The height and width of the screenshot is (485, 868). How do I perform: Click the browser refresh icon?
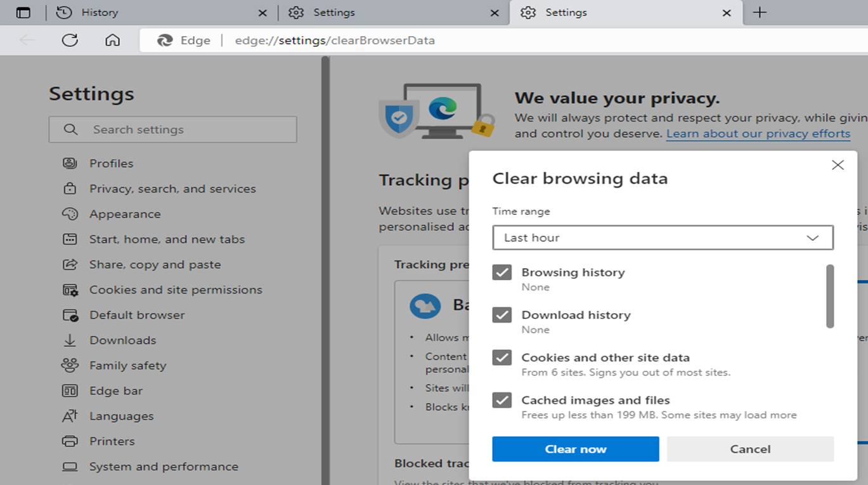[x=70, y=40]
